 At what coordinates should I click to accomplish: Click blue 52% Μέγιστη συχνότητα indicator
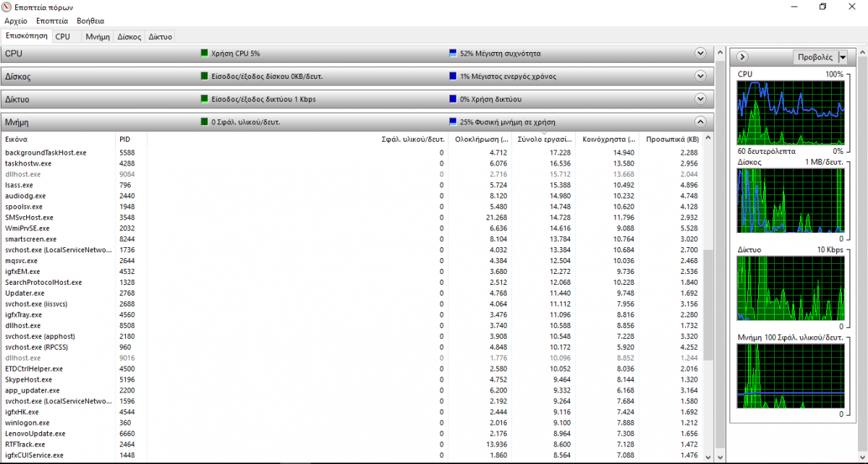pyautogui.click(x=453, y=53)
